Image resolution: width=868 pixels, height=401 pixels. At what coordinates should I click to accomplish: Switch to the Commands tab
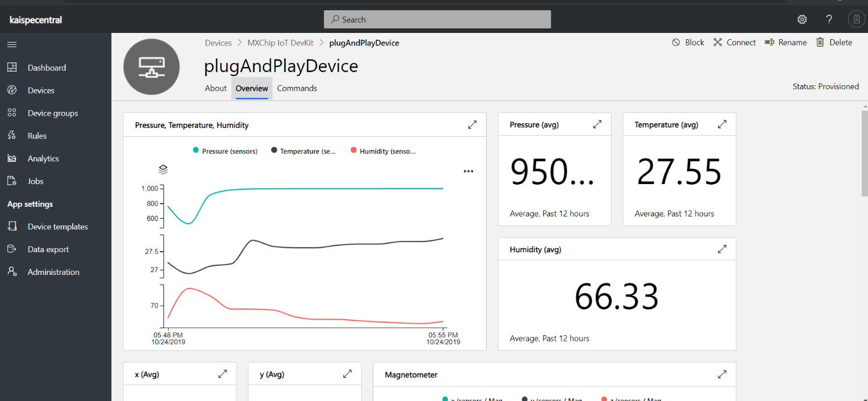pos(297,88)
